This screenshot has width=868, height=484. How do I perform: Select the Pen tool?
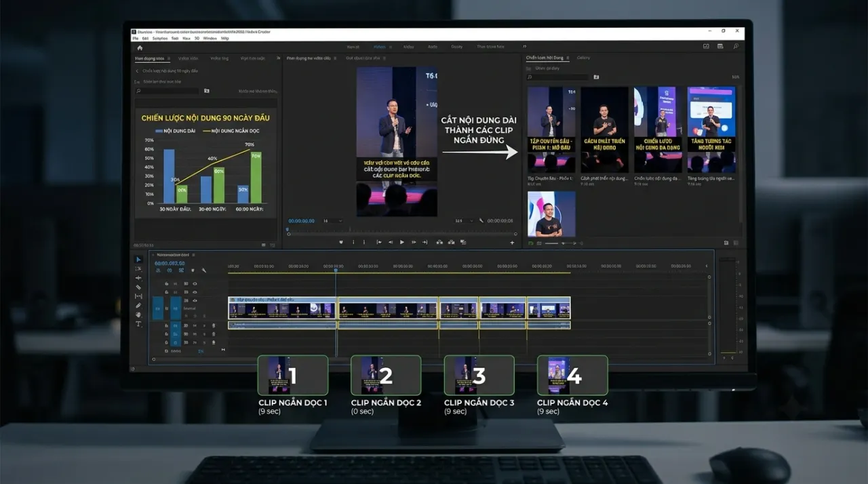tap(138, 306)
